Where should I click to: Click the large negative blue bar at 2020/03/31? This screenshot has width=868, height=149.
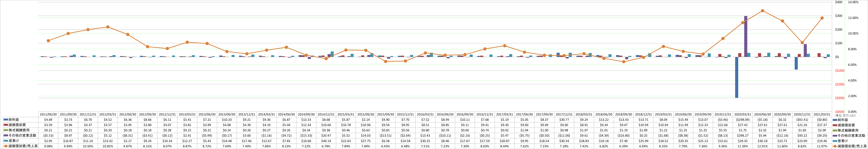[x=737, y=77]
